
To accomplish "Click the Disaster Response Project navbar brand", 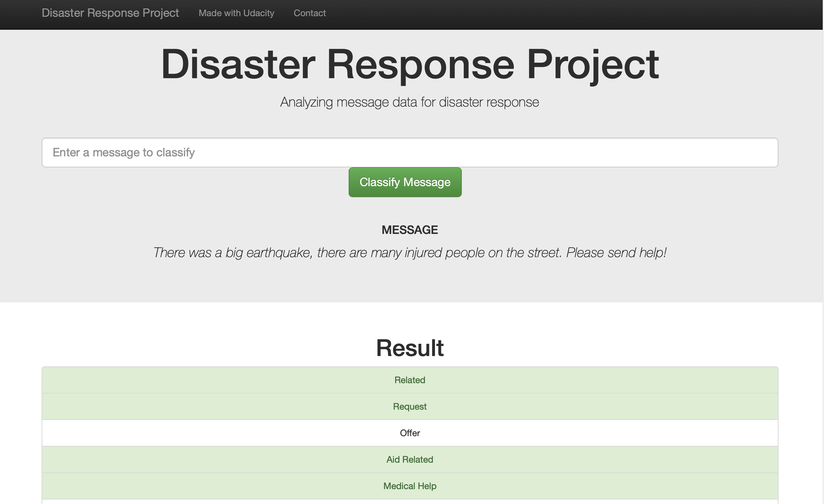I will pos(110,13).
